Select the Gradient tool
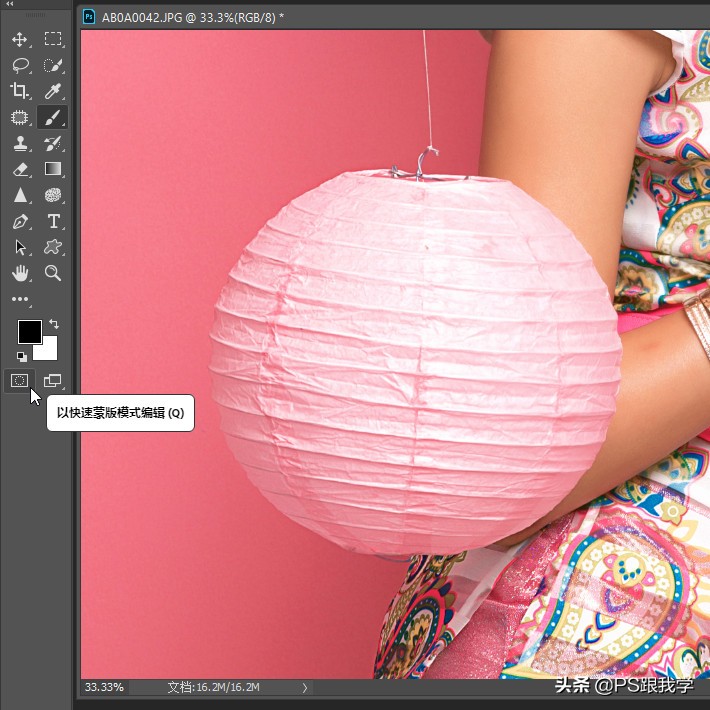This screenshot has height=710, width=710. (x=53, y=169)
